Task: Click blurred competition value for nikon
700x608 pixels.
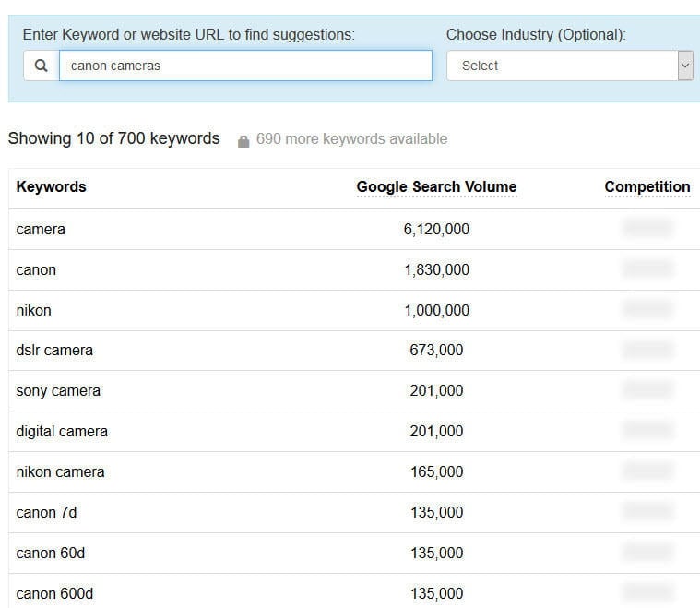Action: 647,309
